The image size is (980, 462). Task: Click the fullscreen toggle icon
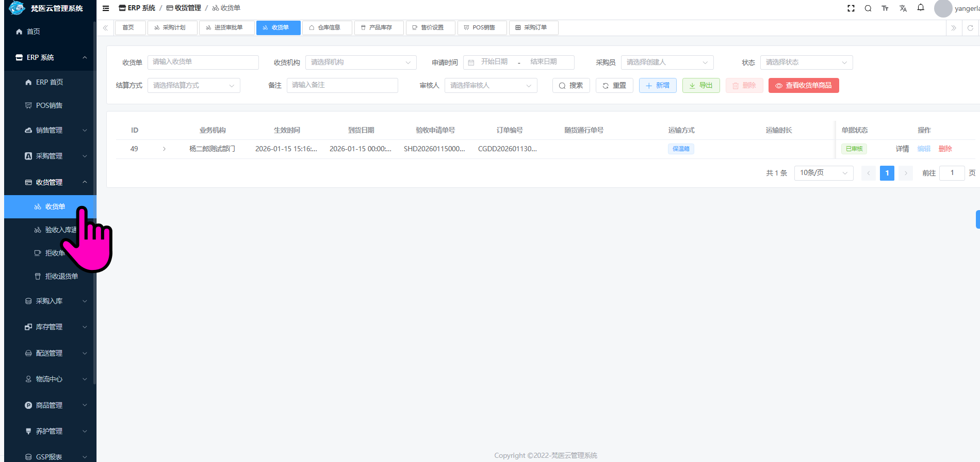851,8
